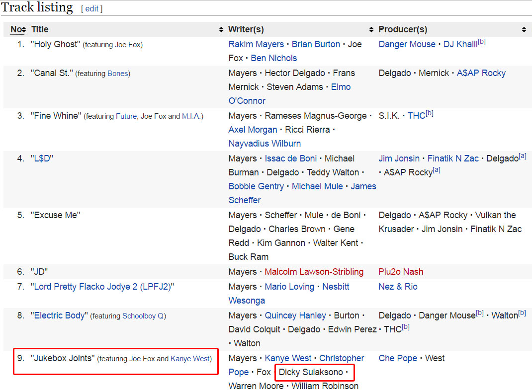This screenshot has width=532, height=392.
Task: Open the Quincey Hanley writer link
Action: pos(295,315)
